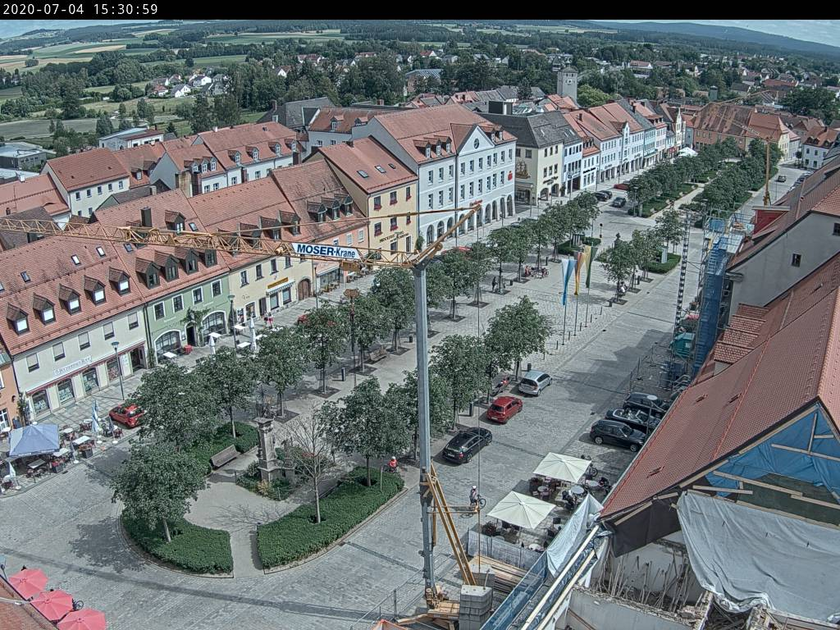Select the blue square umbrella at the café
The width and height of the screenshot is (840, 630).
[34, 440]
